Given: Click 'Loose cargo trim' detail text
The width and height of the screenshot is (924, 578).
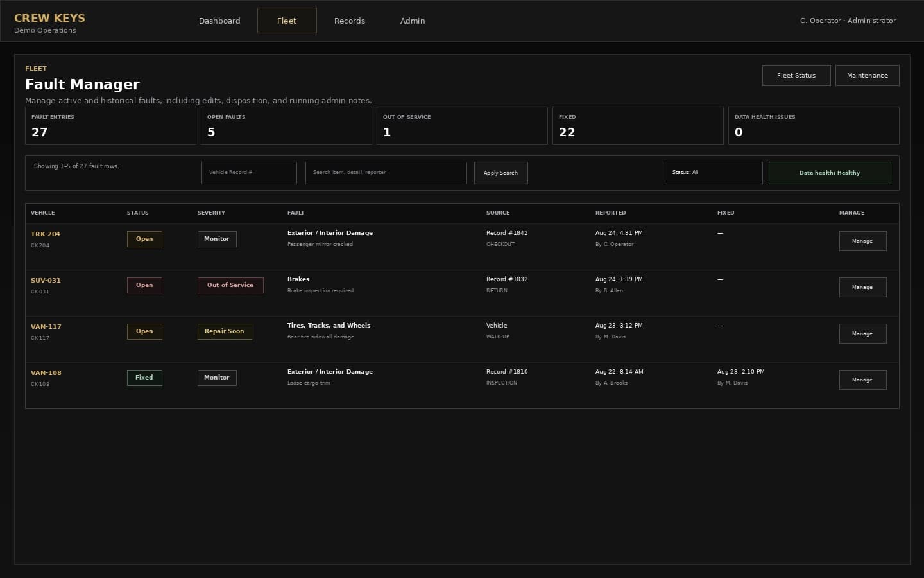Looking at the screenshot, I should click(x=309, y=383).
